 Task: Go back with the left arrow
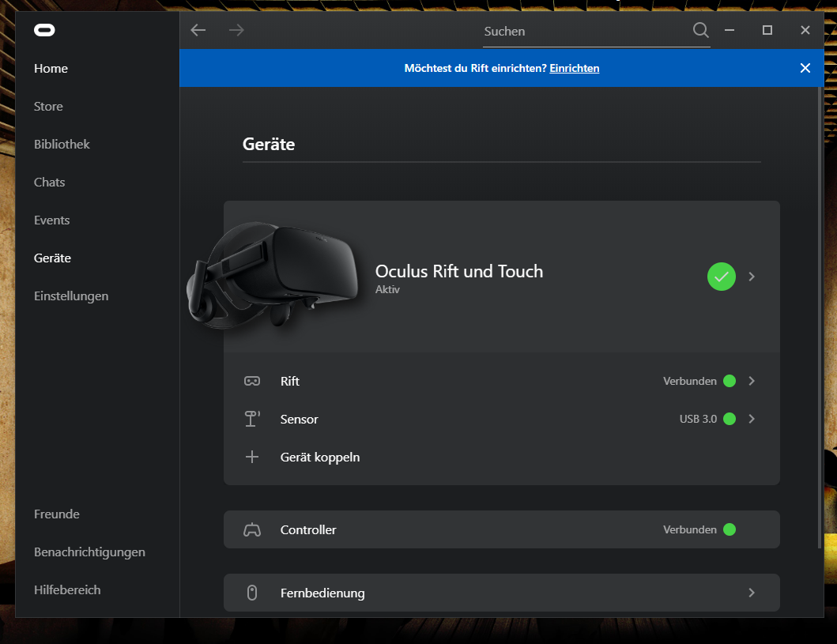click(198, 30)
